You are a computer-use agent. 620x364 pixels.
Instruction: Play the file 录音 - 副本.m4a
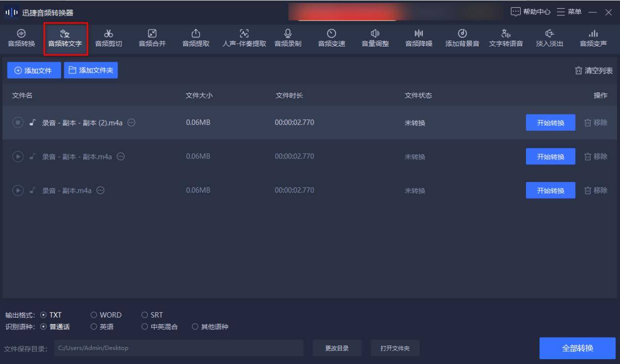click(18, 190)
